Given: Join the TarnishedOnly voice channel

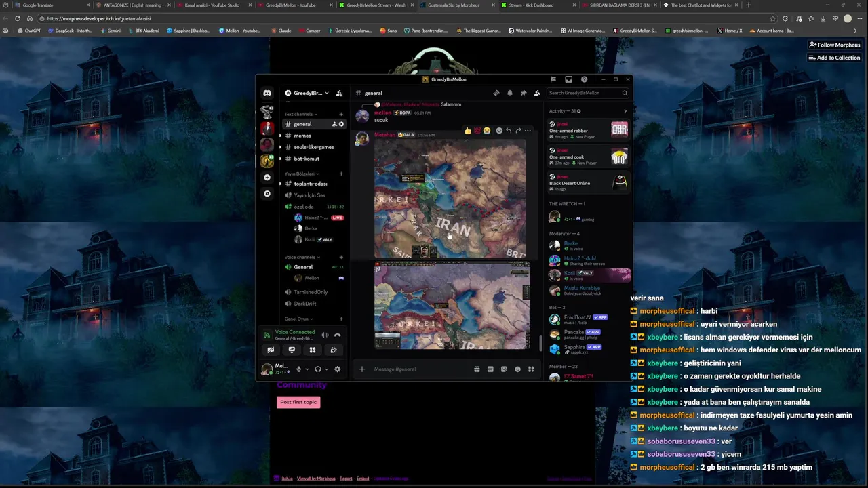Looking at the screenshot, I should [x=314, y=292].
